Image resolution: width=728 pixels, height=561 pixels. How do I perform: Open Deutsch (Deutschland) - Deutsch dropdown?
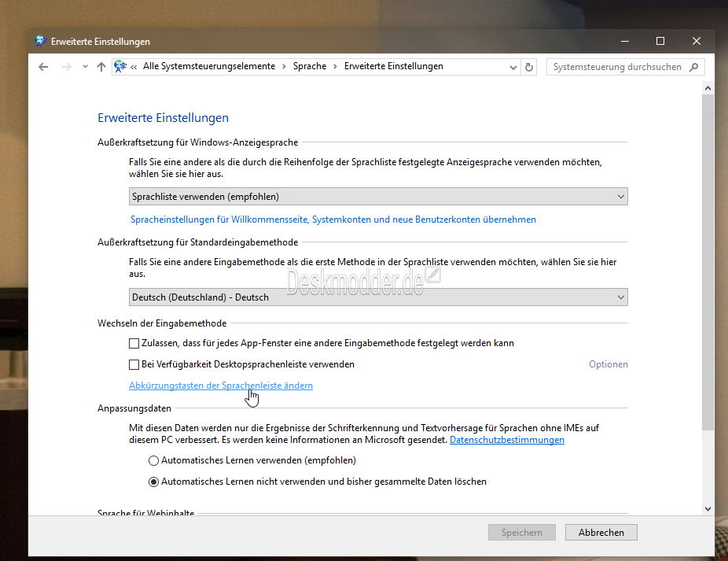(x=378, y=297)
